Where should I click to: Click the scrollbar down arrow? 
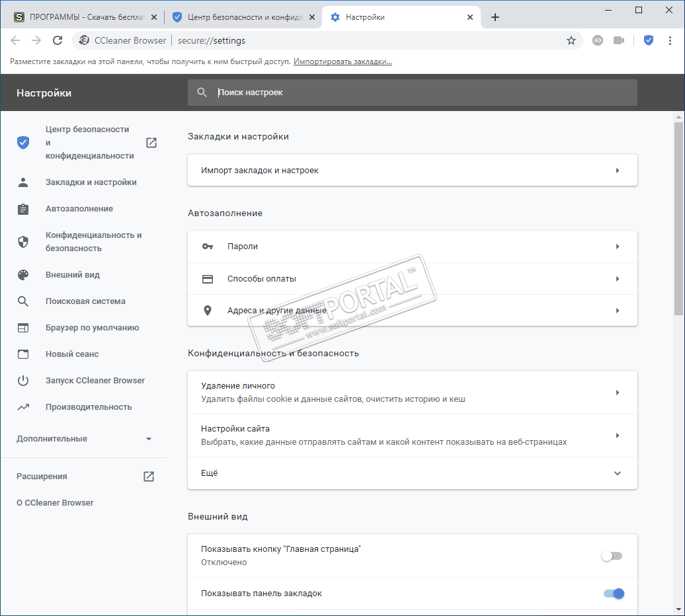click(678, 610)
